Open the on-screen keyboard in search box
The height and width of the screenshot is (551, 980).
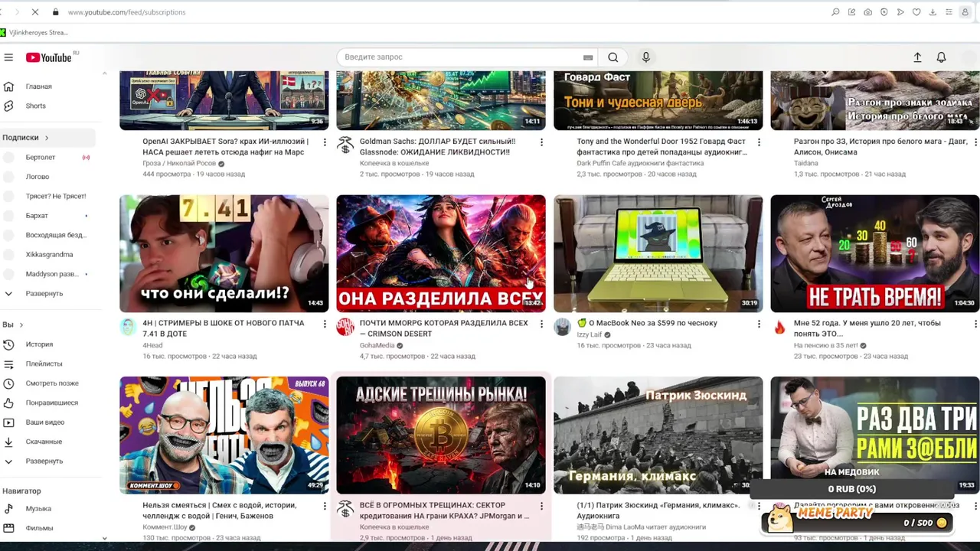point(588,57)
